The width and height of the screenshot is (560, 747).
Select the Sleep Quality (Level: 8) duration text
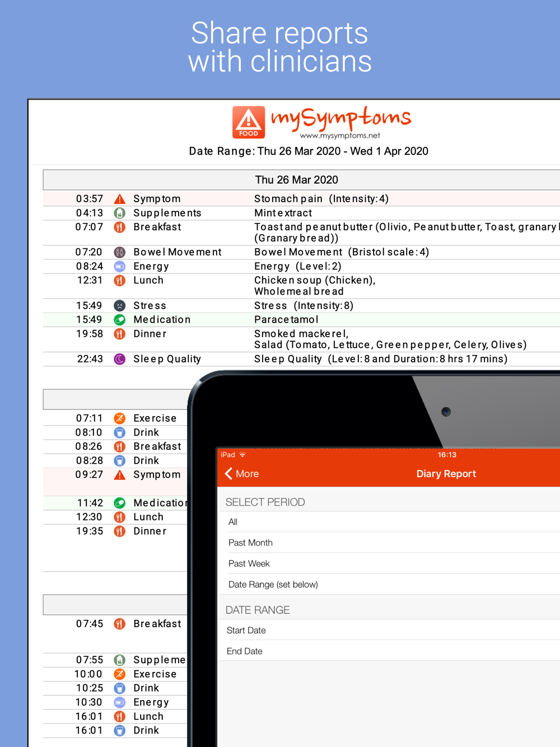(381, 359)
